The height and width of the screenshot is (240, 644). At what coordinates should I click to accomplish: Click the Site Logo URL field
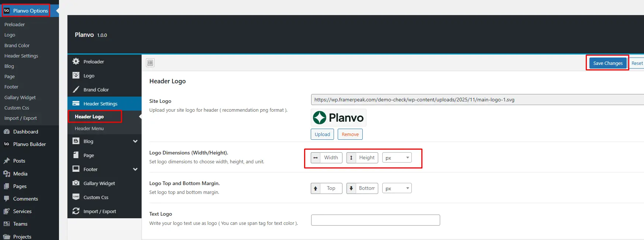(x=477, y=100)
